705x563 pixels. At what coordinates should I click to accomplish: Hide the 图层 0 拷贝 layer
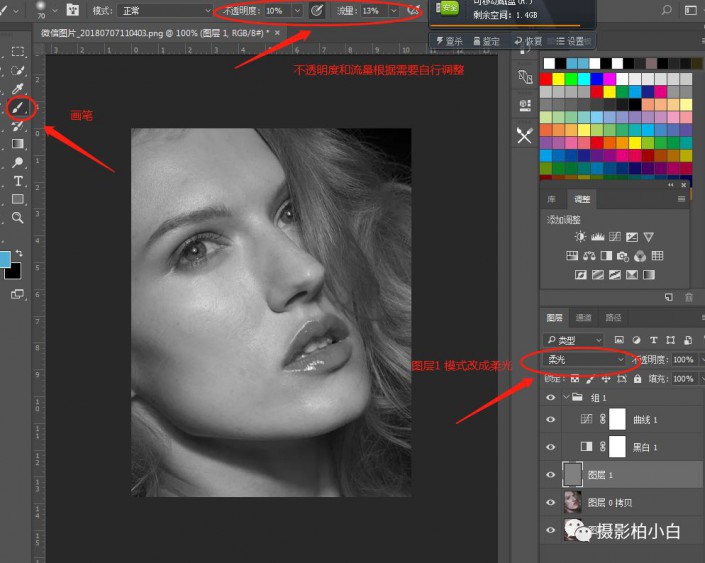point(550,502)
